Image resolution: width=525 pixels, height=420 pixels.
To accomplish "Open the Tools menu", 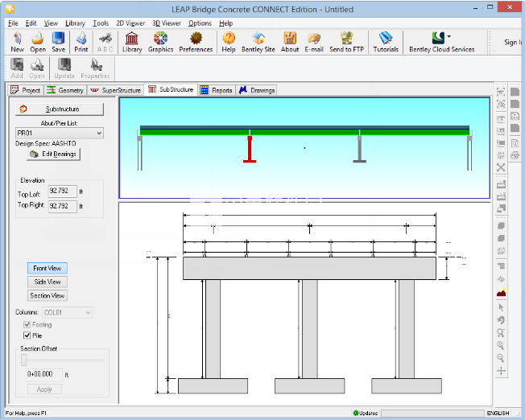I will [101, 23].
